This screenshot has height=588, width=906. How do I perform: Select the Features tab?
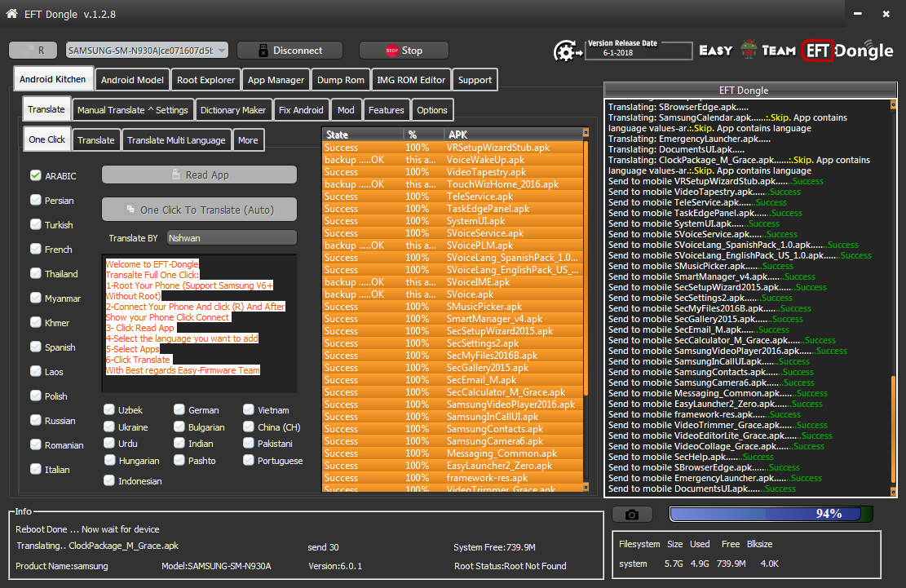tap(386, 110)
